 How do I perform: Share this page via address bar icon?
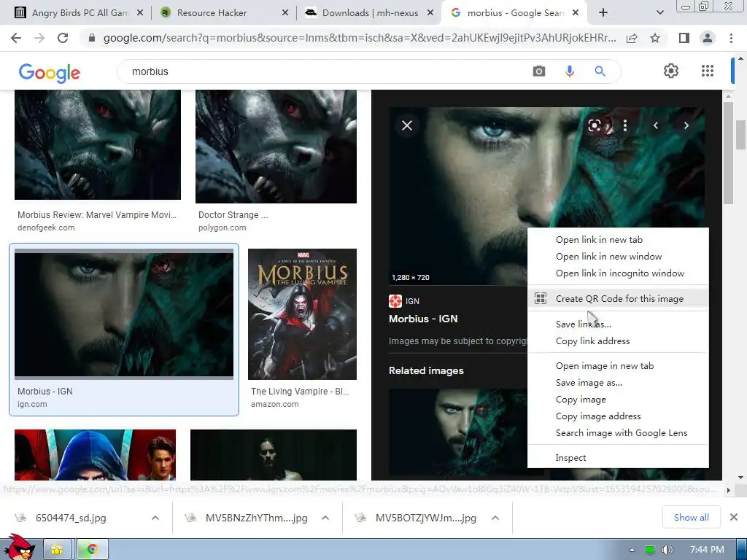pos(632,38)
